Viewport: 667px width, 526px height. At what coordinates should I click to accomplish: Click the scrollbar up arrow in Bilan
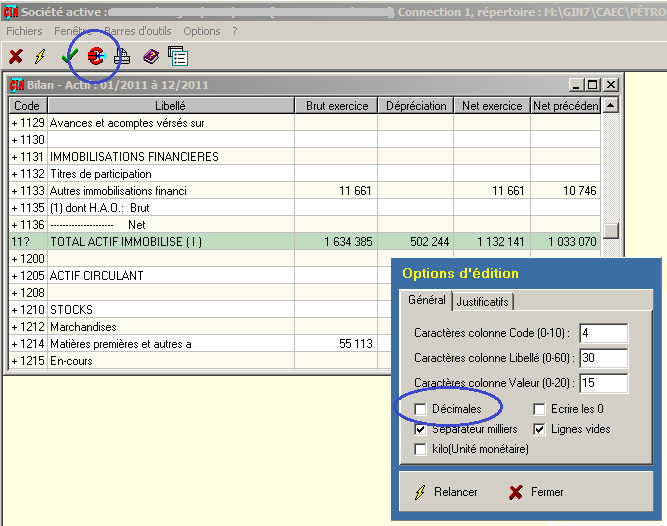611,105
